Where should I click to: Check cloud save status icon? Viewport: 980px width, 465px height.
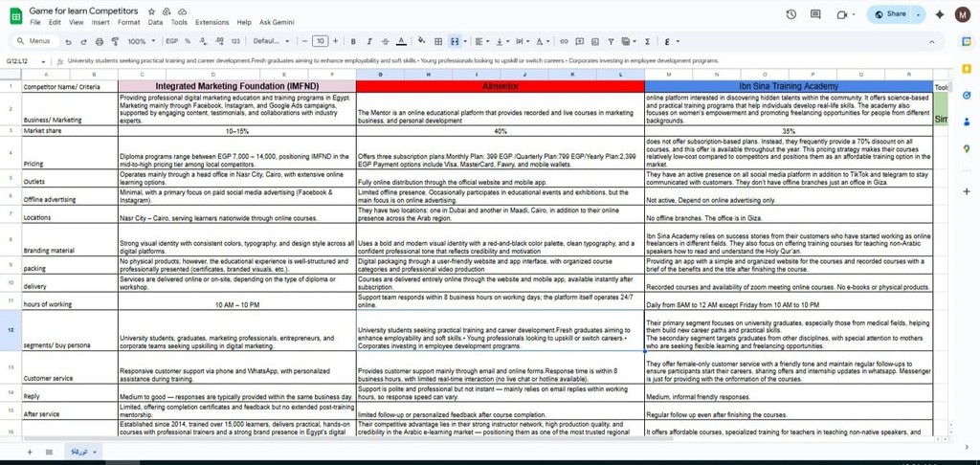pos(182,11)
